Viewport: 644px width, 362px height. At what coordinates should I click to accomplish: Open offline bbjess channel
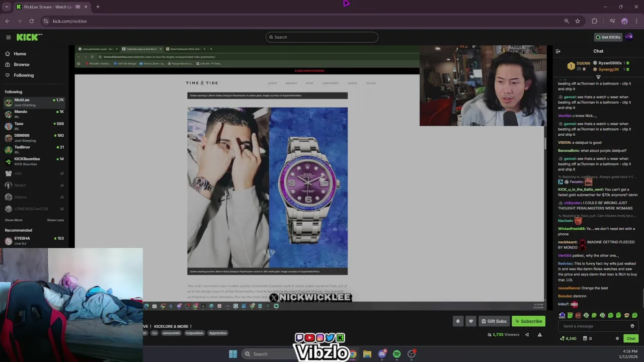[34, 197]
